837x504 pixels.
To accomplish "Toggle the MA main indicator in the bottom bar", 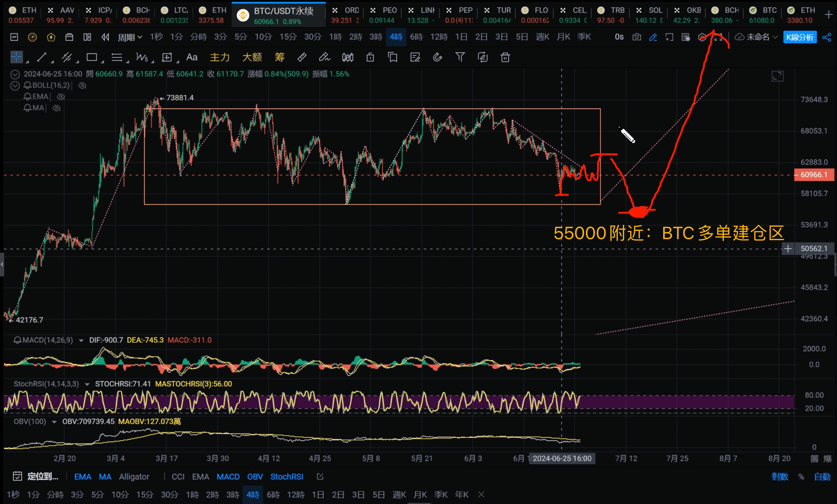I will click(105, 476).
